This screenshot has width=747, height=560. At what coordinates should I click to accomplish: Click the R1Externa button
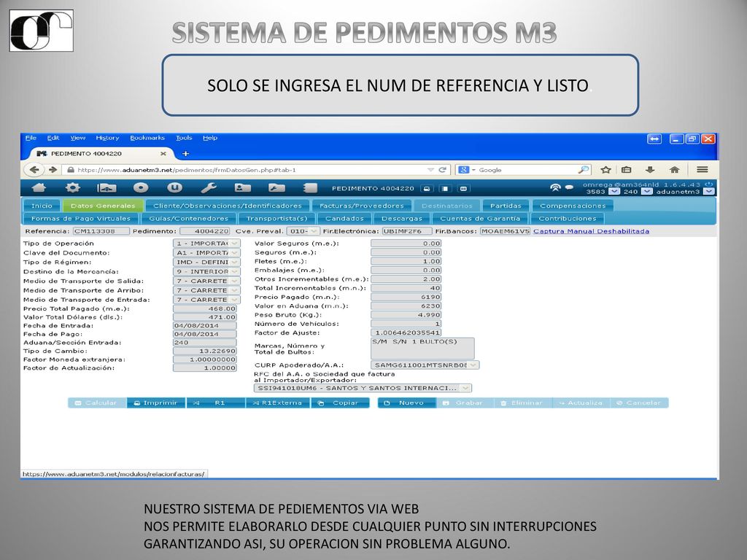277,402
